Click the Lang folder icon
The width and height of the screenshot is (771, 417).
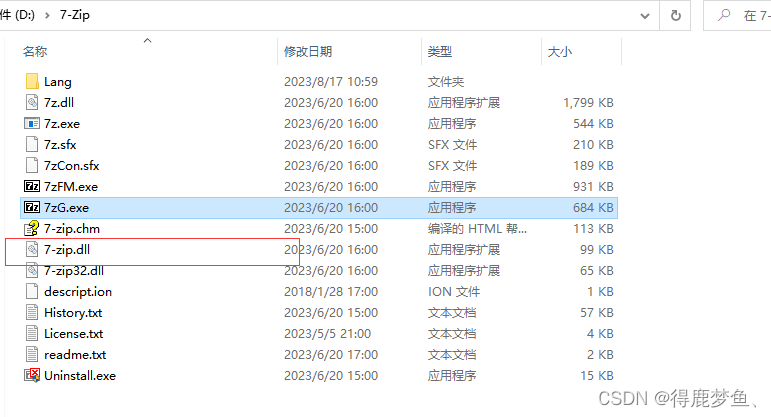(x=32, y=82)
